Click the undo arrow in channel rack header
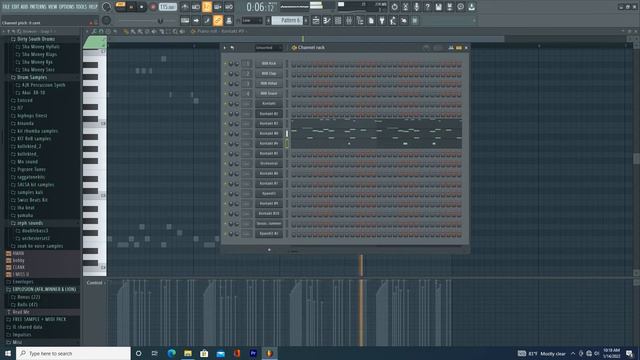This screenshot has width=640, height=360. click(232, 48)
